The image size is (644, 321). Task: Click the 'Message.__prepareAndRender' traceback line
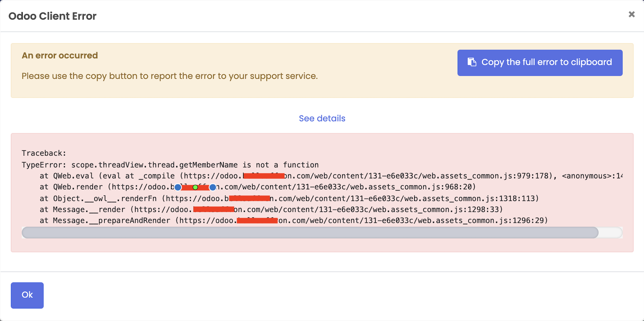[x=294, y=221]
